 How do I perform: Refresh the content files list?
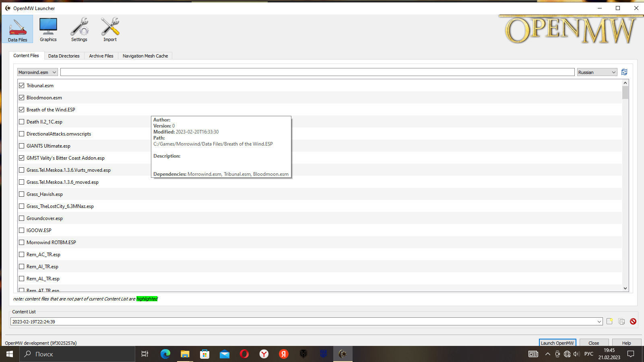click(x=624, y=72)
